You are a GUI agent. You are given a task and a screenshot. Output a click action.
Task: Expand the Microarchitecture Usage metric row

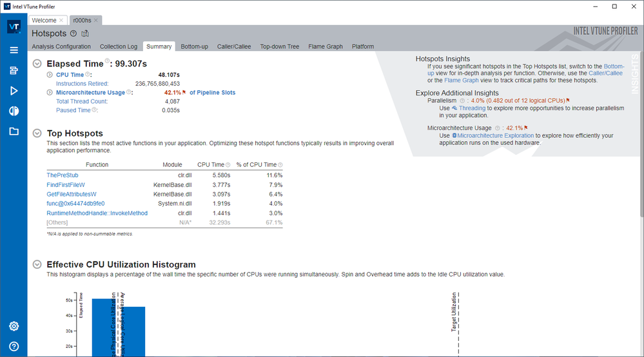50,92
